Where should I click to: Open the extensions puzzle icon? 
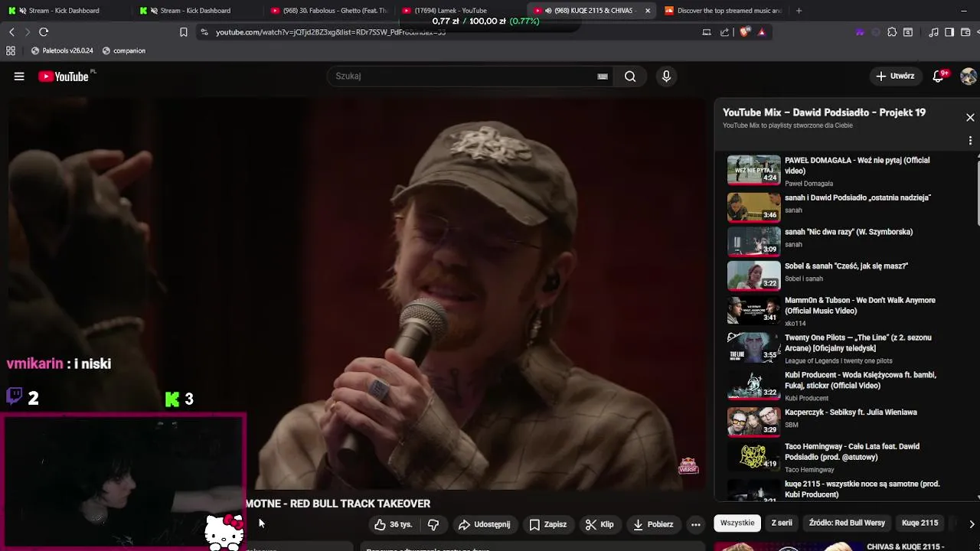[x=892, y=32]
